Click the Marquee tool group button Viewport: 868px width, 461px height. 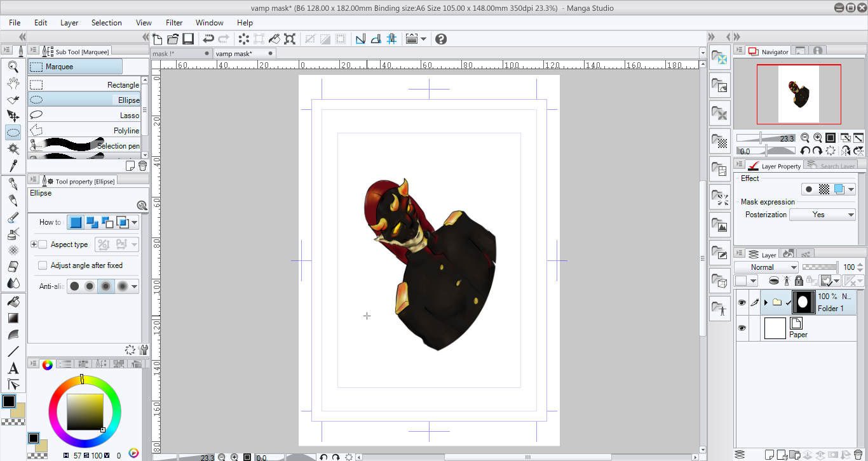coord(75,66)
